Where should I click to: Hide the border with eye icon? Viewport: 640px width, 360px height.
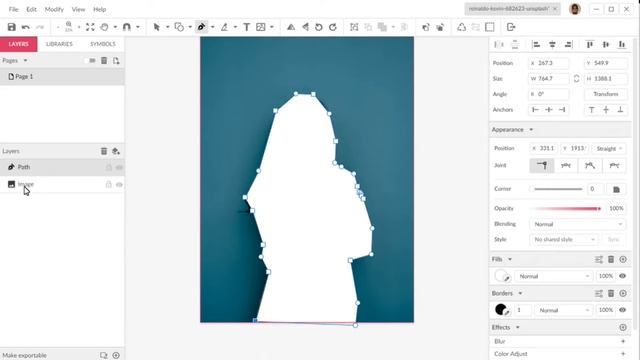(x=622, y=310)
